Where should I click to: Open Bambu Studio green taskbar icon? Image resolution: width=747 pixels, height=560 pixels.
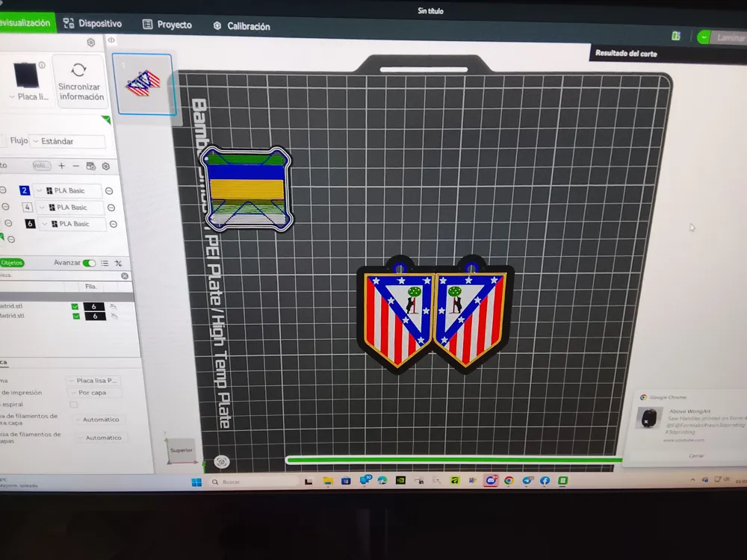tap(562, 480)
